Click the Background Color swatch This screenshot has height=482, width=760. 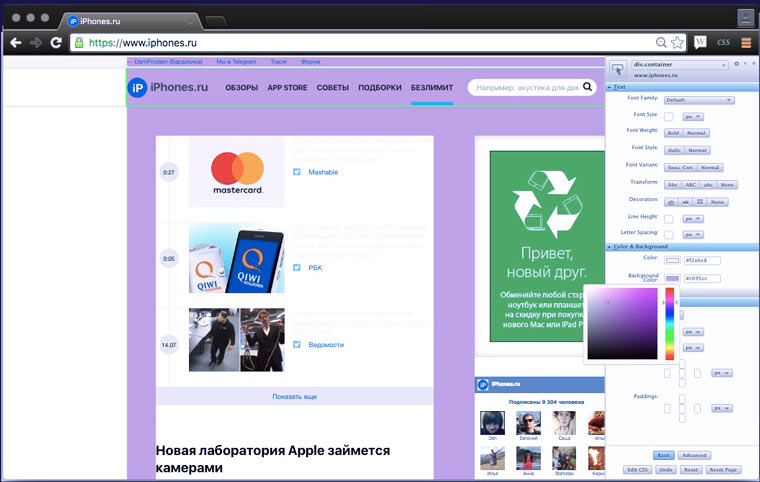pos(672,278)
